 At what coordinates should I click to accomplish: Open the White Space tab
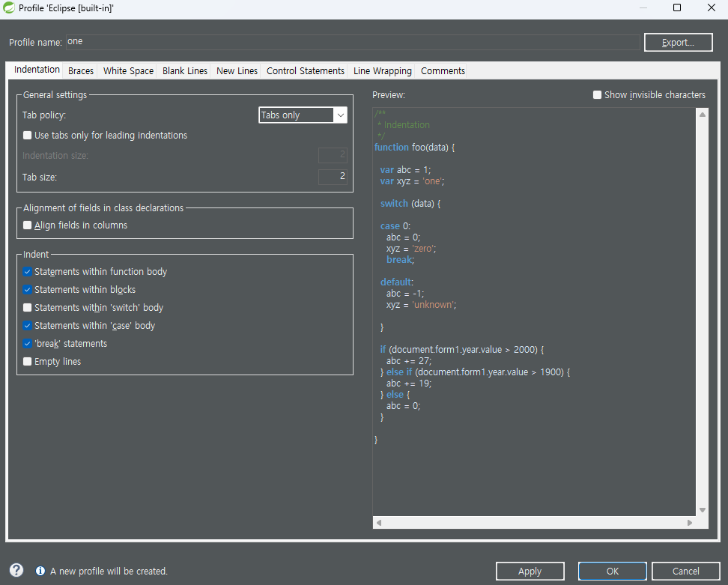128,70
